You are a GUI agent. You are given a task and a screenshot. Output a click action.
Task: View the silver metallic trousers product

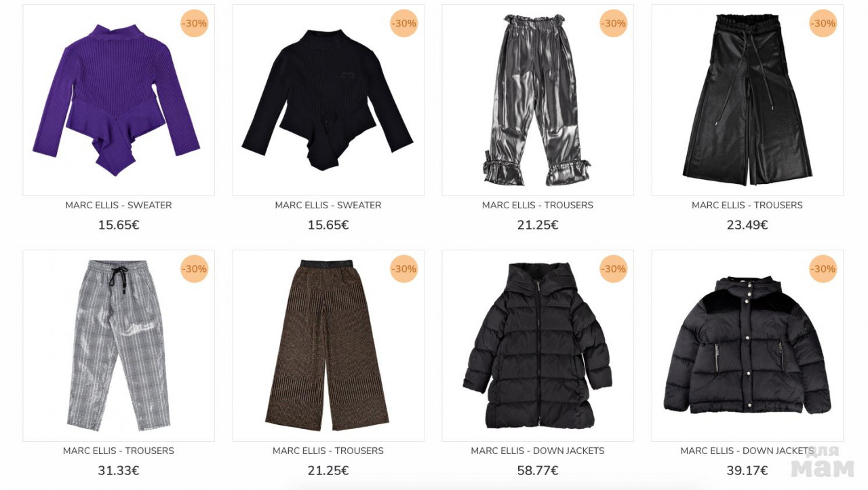pos(538,100)
